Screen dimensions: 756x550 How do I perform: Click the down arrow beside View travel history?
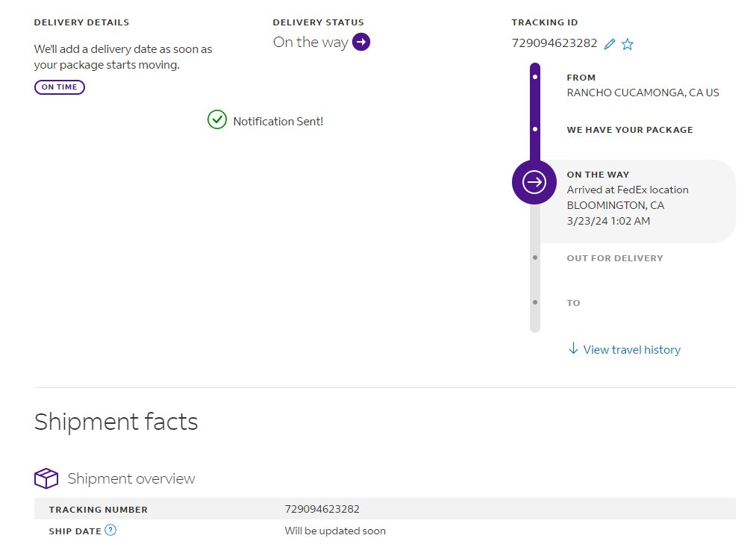coord(573,348)
